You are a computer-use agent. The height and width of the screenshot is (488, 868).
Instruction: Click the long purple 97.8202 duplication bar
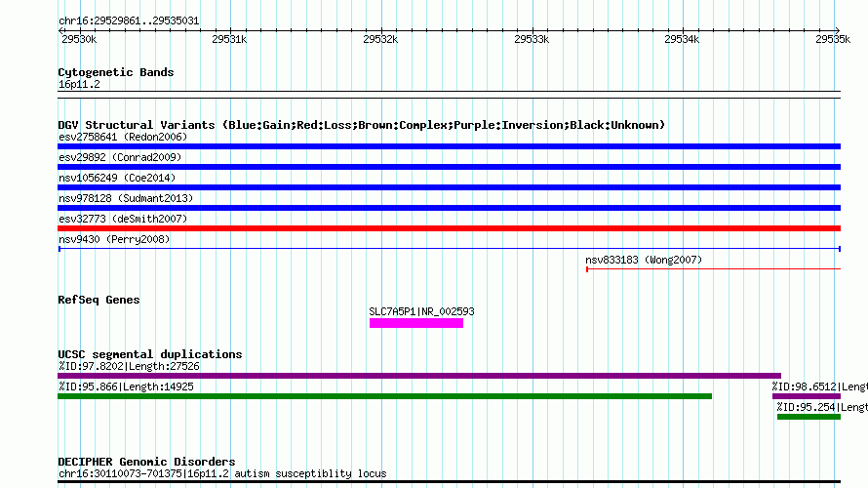[x=419, y=376]
